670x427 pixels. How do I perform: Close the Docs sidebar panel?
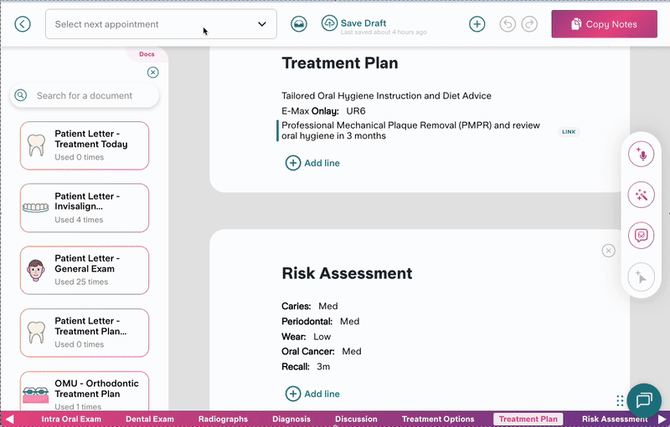pyautogui.click(x=153, y=72)
